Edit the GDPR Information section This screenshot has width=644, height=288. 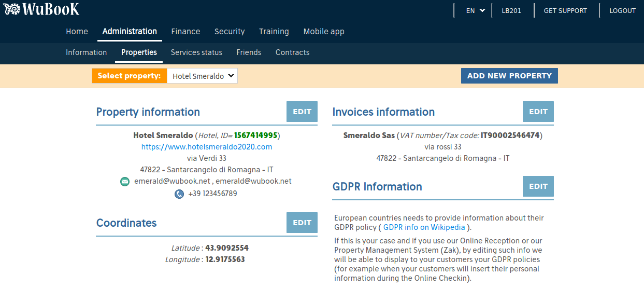click(538, 186)
